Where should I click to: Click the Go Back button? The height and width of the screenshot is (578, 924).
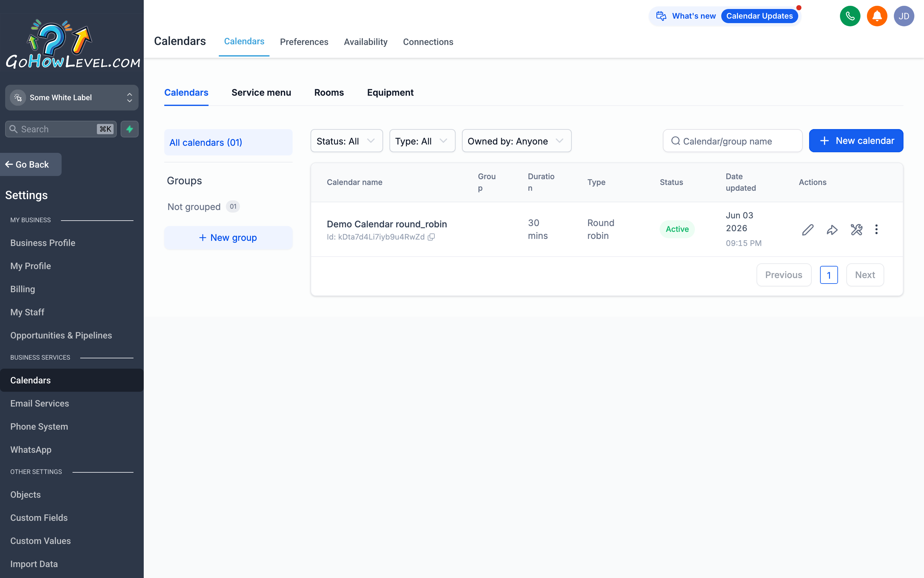tap(30, 164)
